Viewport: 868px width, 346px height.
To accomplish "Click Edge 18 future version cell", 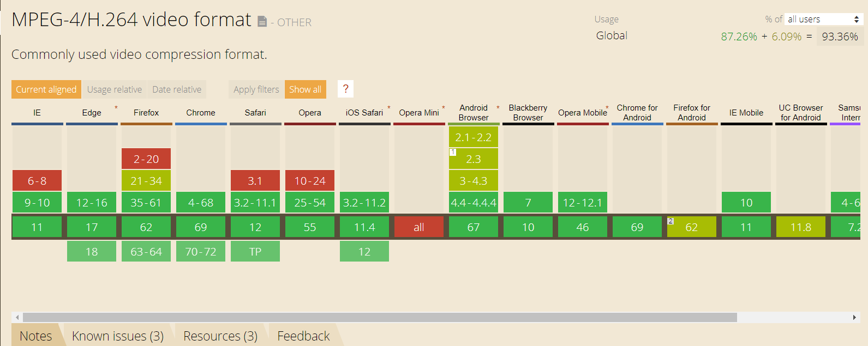I will coord(92,251).
